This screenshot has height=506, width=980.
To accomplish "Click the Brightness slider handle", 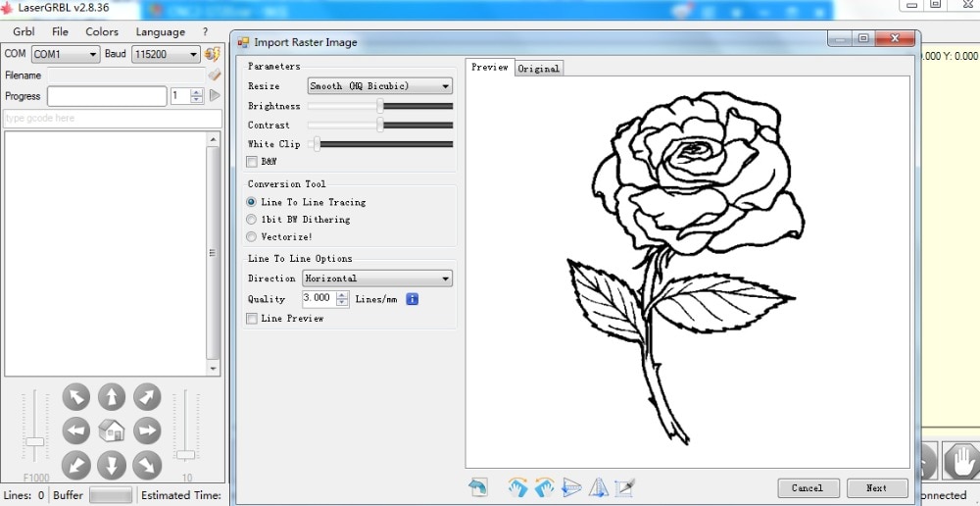I will (380, 106).
